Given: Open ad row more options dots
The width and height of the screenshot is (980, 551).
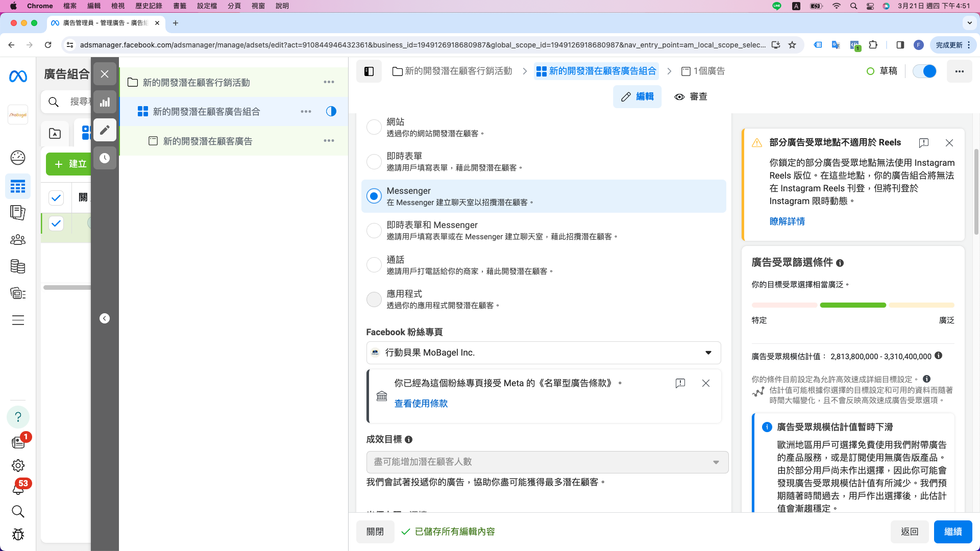Looking at the screenshot, I should [329, 141].
